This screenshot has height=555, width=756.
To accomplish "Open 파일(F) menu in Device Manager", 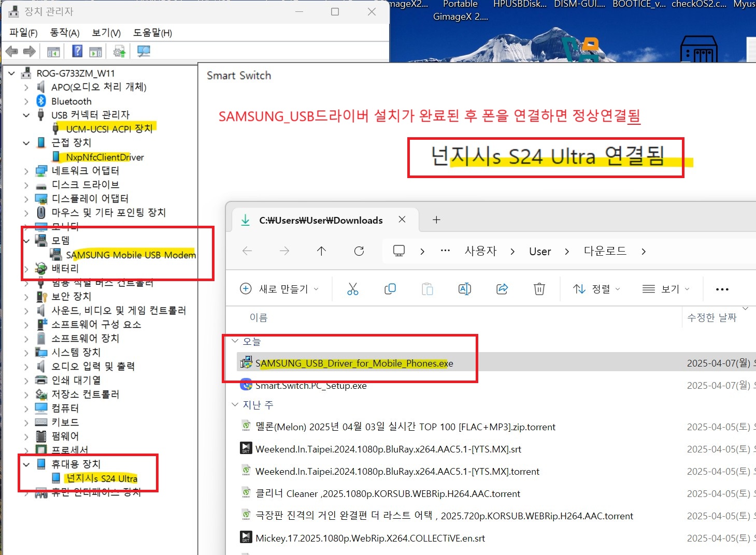I will (x=23, y=33).
